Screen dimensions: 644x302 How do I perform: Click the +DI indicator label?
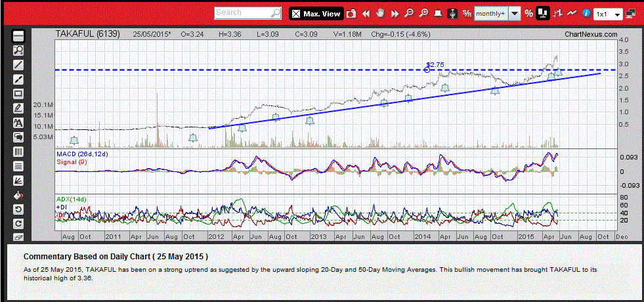pyautogui.click(x=61, y=207)
